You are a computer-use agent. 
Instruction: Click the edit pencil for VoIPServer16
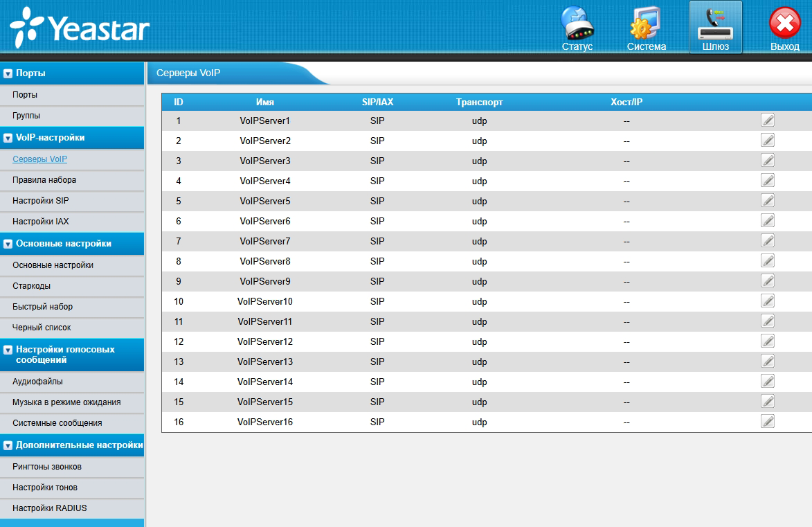point(767,422)
